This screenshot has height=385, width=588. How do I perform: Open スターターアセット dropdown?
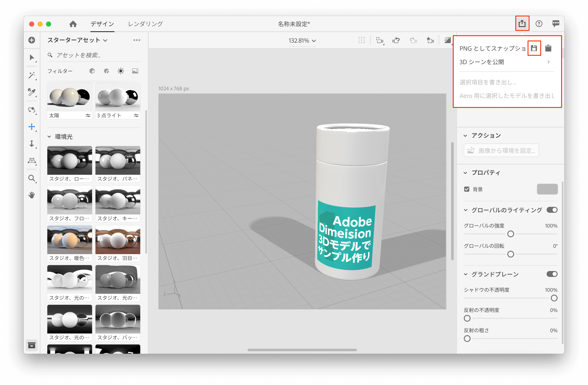(x=77, y=40)
